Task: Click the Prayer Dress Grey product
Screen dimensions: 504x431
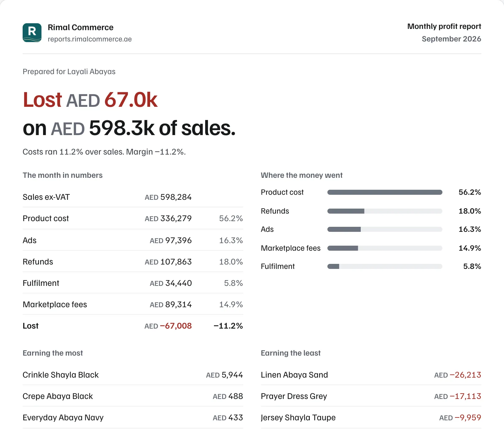Action: coord(294,396)
